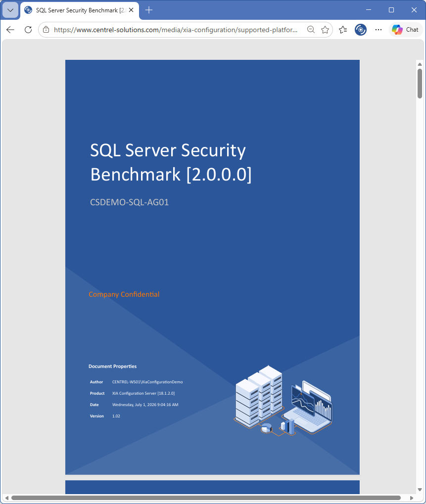
Task: Click the date Wednesday, July 1, 2026
Action: [145, 405]
